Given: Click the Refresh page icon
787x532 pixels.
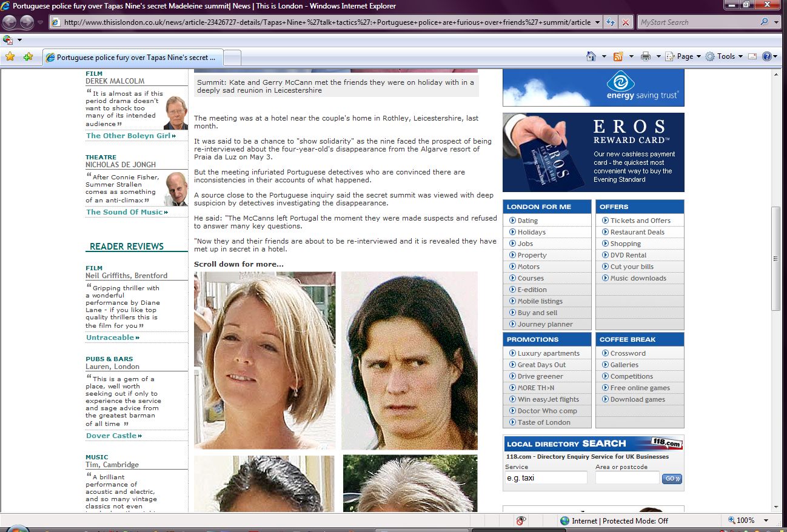Looking at the screenshot, I should click(x=611, y=22).
